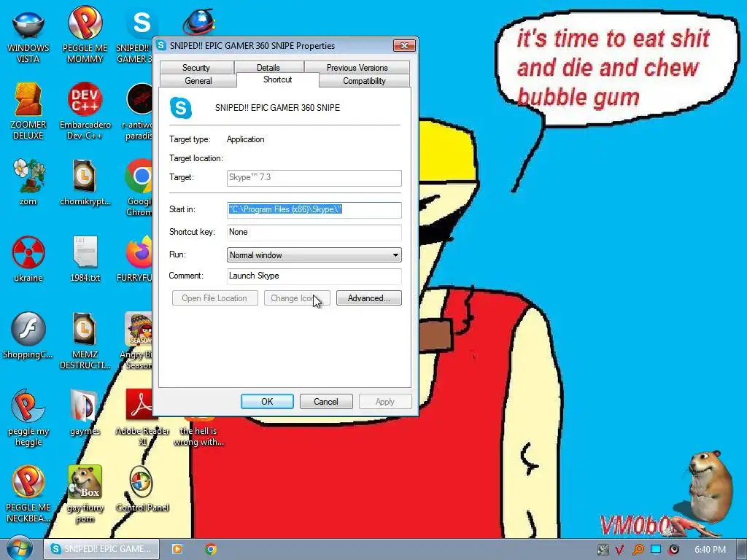747x560 pixels.
Task: Select the 1984.txt file icon
Action: 85,259
